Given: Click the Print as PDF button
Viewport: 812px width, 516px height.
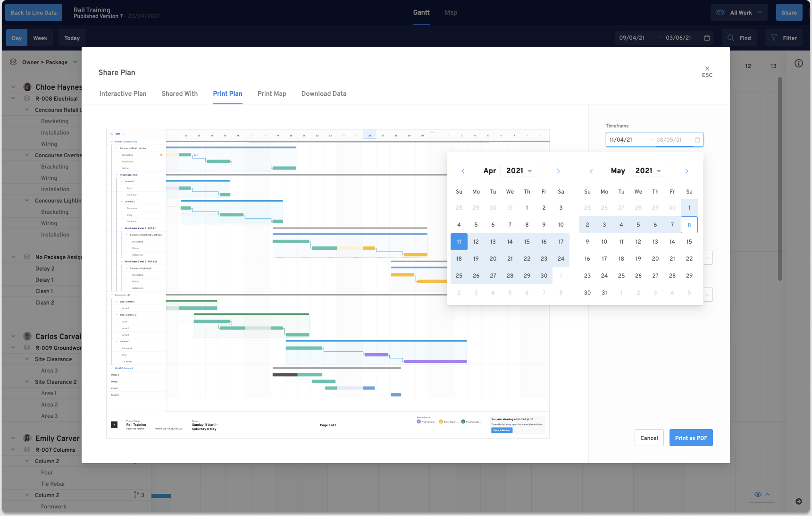Looking at the screenshot, I should coord(691,438).
